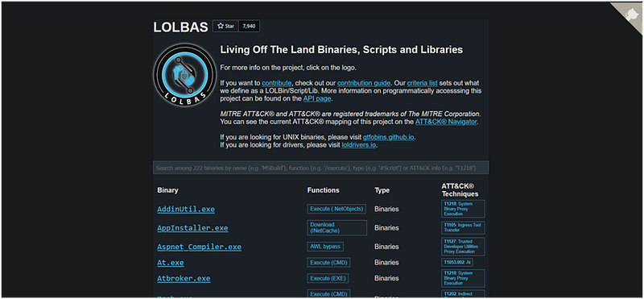
Task: Click the LOLBAS circular logo
Action: [x=184, y=75]
